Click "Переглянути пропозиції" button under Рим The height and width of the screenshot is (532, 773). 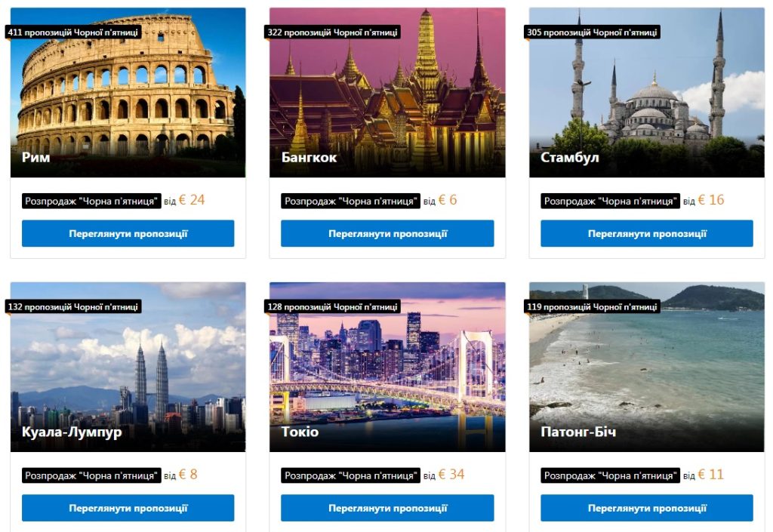128,233
